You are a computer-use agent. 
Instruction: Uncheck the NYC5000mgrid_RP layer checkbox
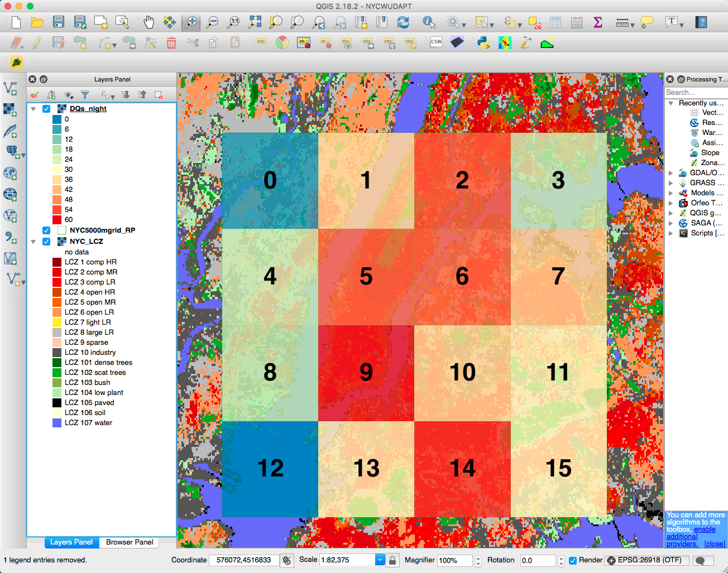(x=46, y=230)
